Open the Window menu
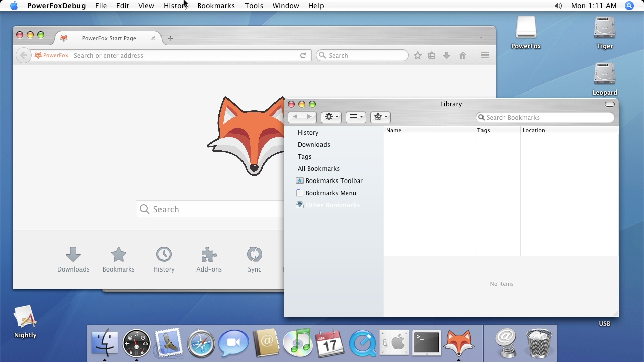Screen dimensions: 644x362 (x=286, y=6)
